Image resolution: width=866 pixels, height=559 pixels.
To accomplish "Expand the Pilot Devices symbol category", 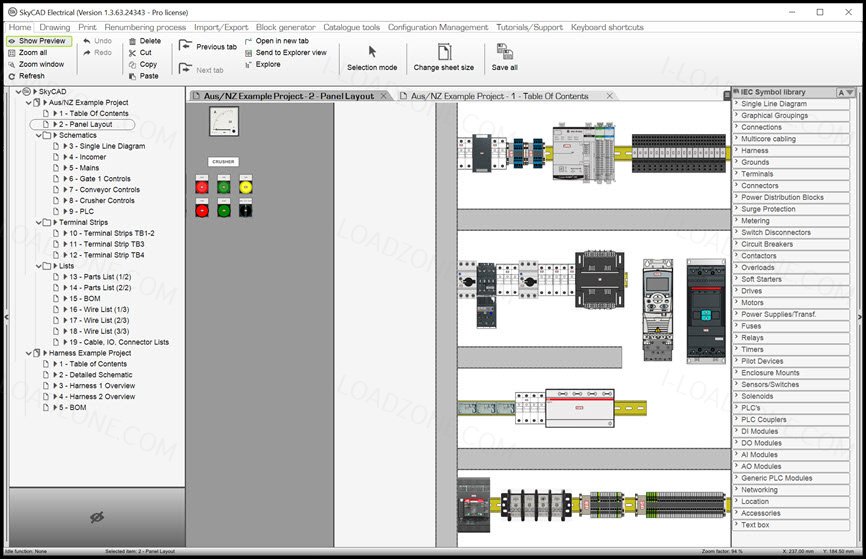I will [x=791, y=361].
